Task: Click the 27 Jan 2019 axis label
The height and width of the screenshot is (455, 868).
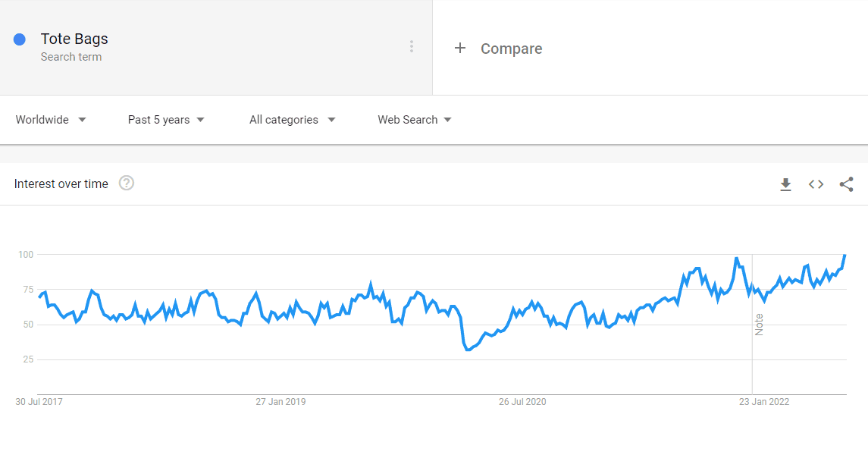Action: coord(280,402)
